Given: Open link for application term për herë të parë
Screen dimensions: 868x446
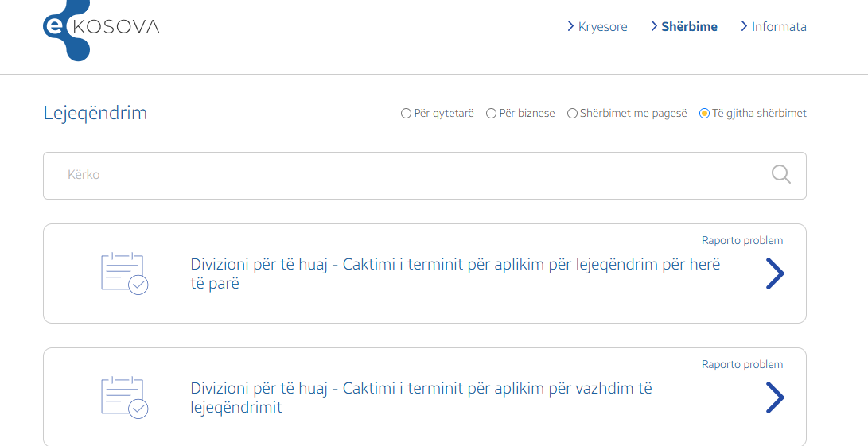Looking at the screenshot, I should [x=455, y=273].
